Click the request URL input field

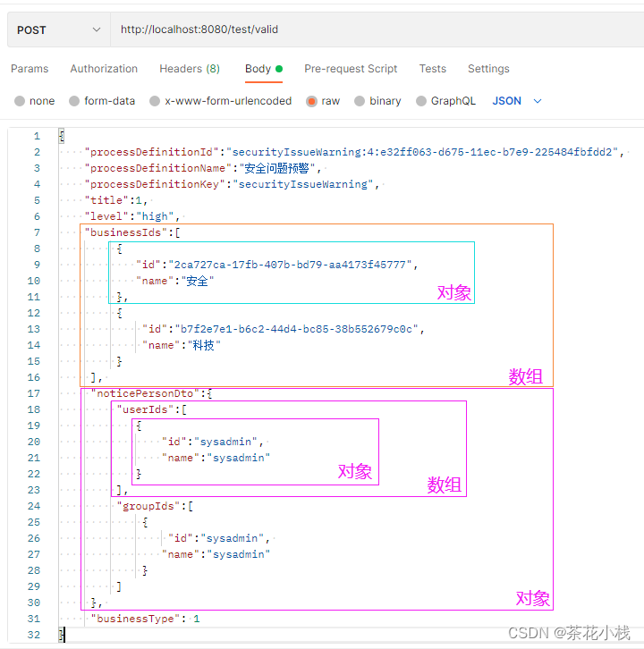[x=377, y=29]
